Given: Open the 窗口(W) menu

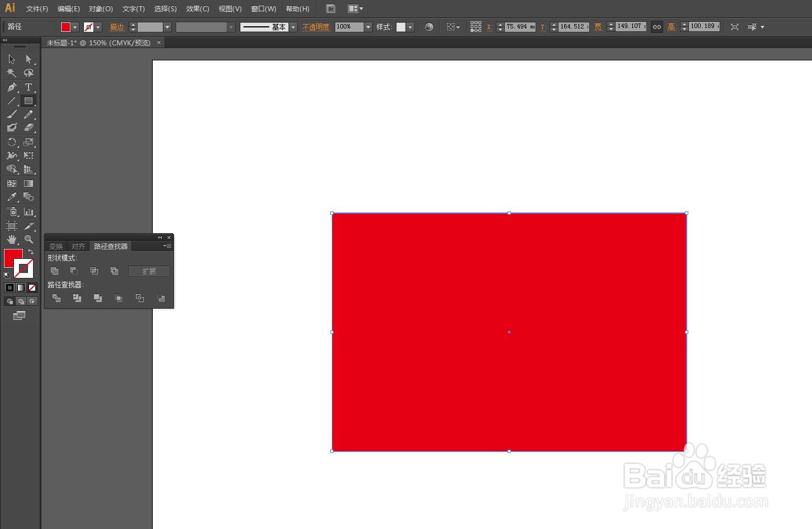Looking at the screenshot, I should pos(264,9).
